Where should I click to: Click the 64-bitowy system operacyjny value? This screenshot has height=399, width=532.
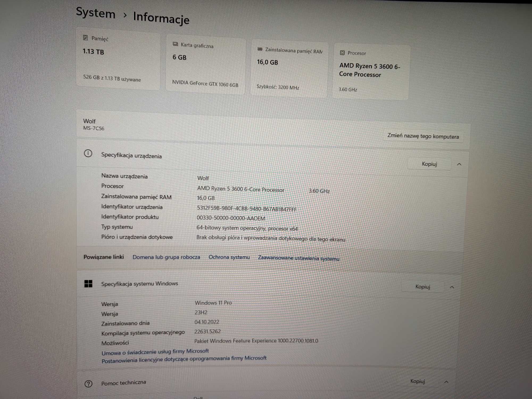tap(247, 228)
